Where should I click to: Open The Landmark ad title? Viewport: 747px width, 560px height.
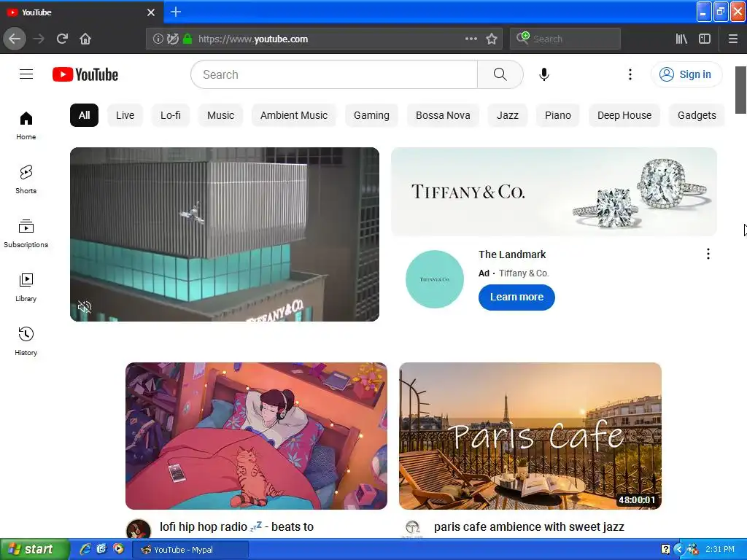[x=512, y=254]
